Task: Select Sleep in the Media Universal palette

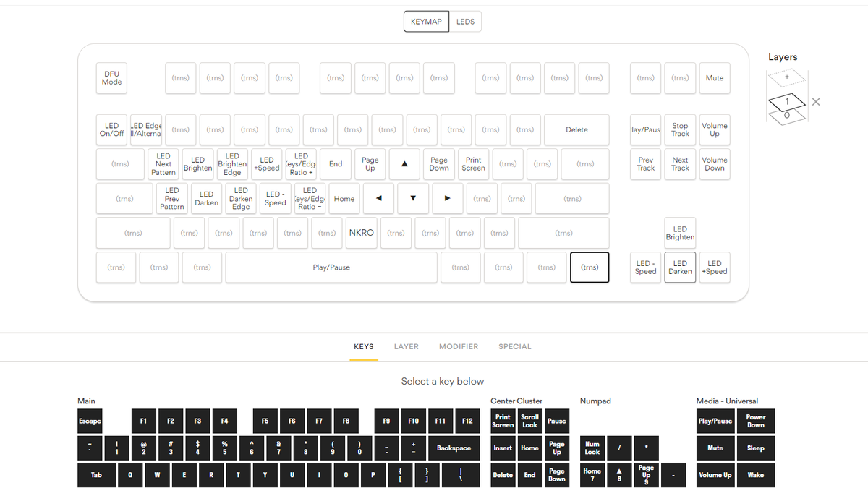Action: 755,448
